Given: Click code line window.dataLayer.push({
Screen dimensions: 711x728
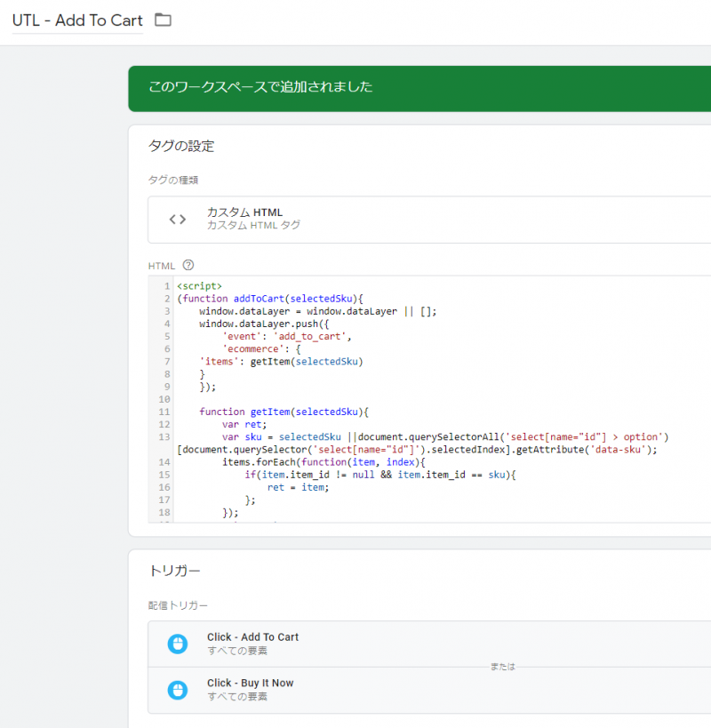Looking at the screenshot, I should [x=264, y=324].
